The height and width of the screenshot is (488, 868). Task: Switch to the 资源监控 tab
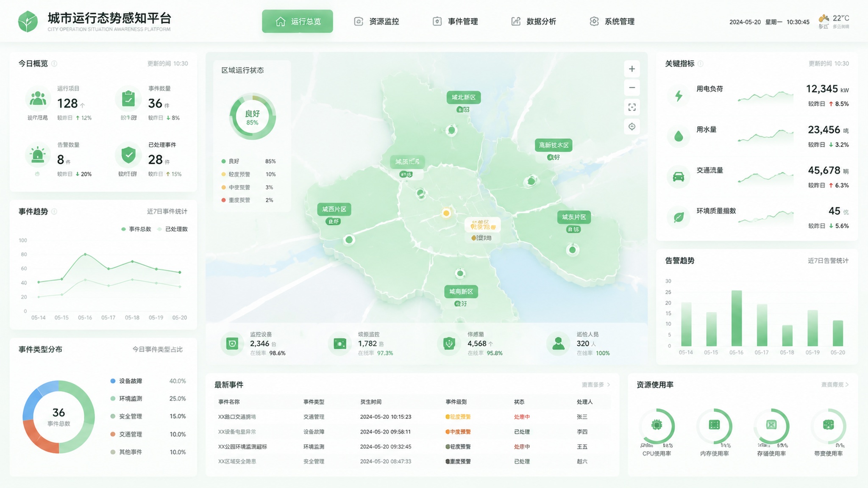click(376, 21)
